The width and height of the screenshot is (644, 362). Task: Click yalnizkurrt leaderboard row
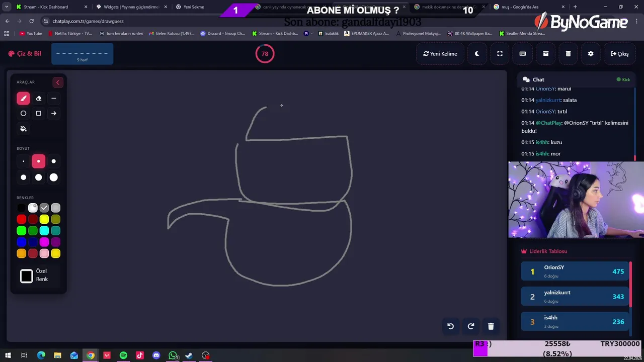[574, 297]
